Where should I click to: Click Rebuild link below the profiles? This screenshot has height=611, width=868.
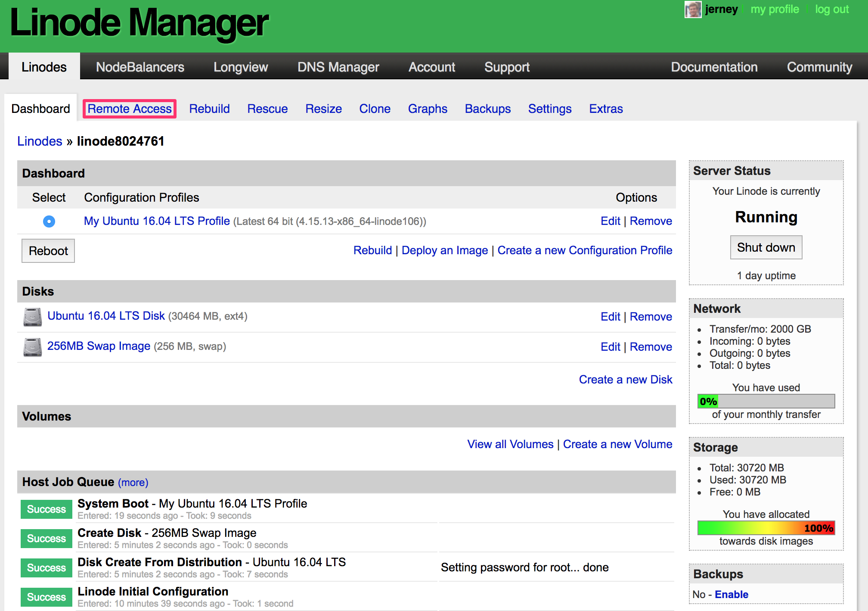click(x=372, y=250)
